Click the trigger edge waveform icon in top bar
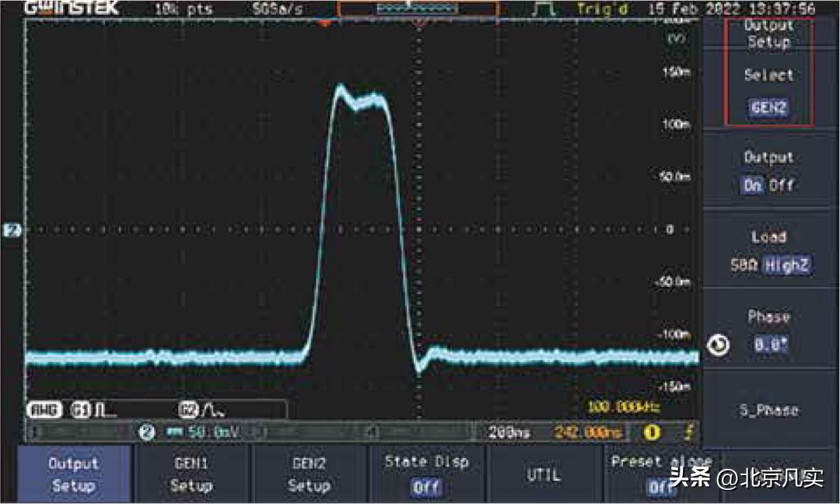This screenshot has height=504, width=840. (x=544, y=9)
